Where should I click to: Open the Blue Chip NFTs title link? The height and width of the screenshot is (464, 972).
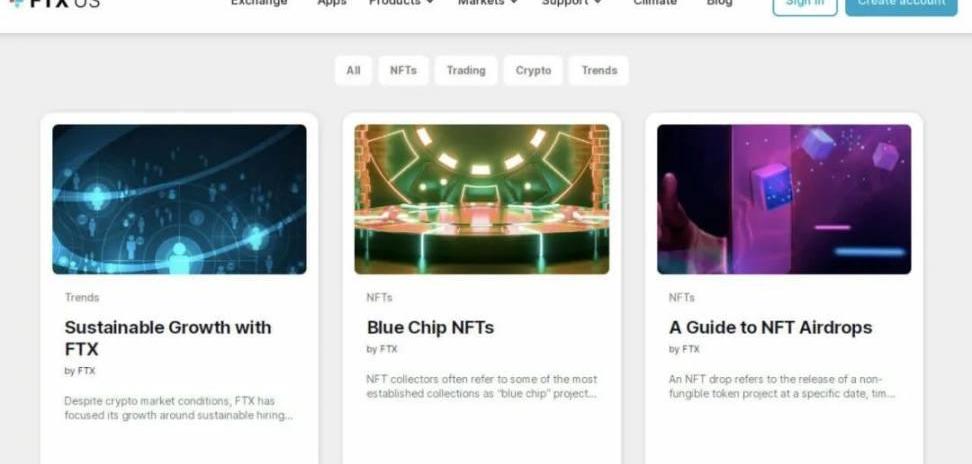click(430, 327)
